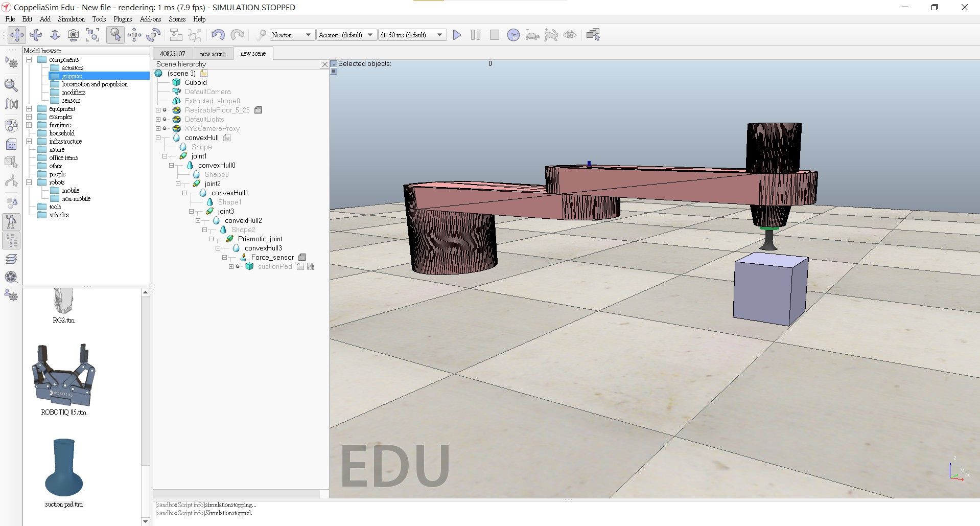Open the physics engine Newton dropdown

coord(292,35)
